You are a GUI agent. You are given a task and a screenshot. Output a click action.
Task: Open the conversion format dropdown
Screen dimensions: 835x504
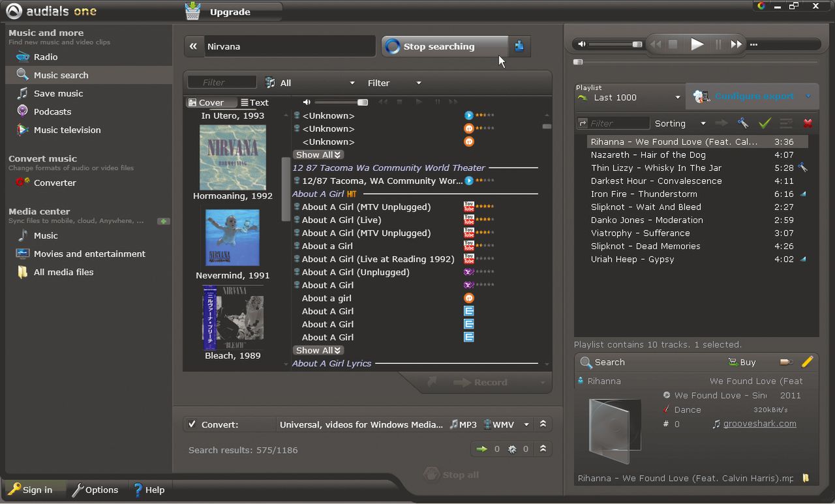click(526, 424)
